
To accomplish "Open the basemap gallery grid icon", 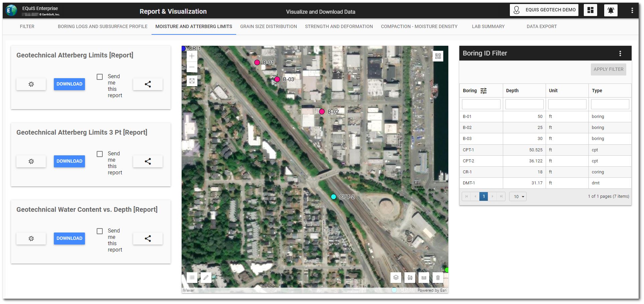I will point(438,56).
